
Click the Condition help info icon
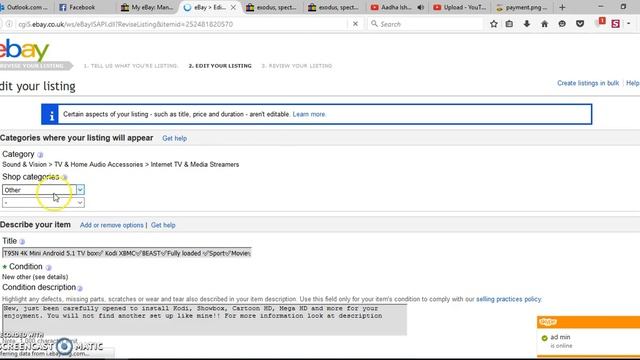49,267
